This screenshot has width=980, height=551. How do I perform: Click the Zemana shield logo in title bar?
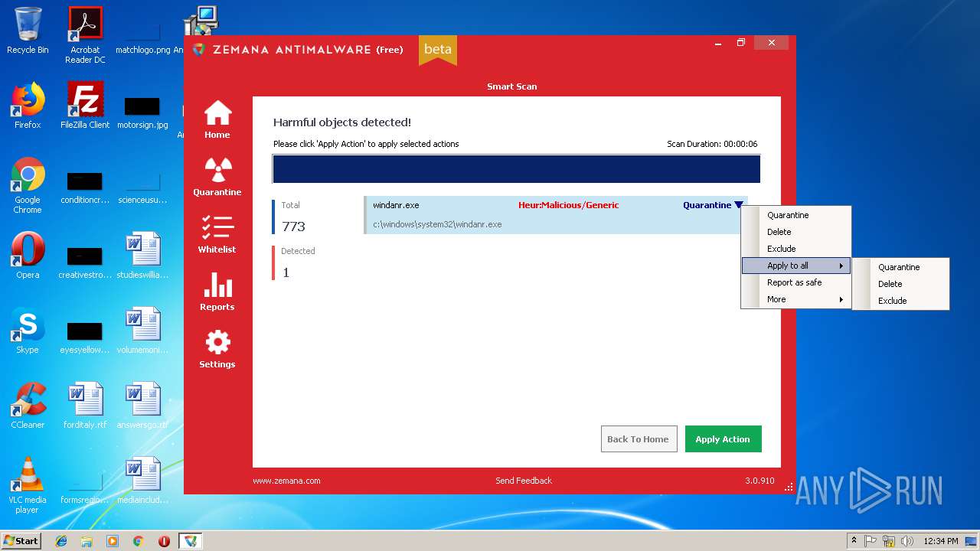pyautogui.click(x=199, y=50)
